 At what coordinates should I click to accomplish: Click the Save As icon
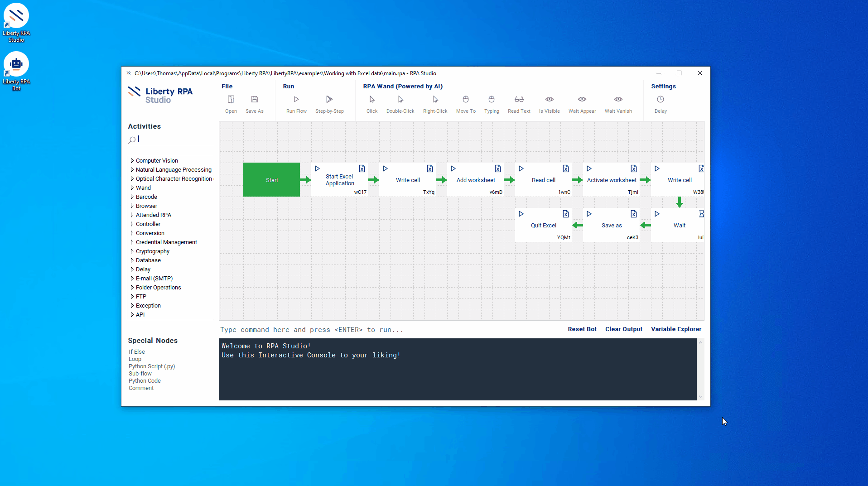coord(254,100)
